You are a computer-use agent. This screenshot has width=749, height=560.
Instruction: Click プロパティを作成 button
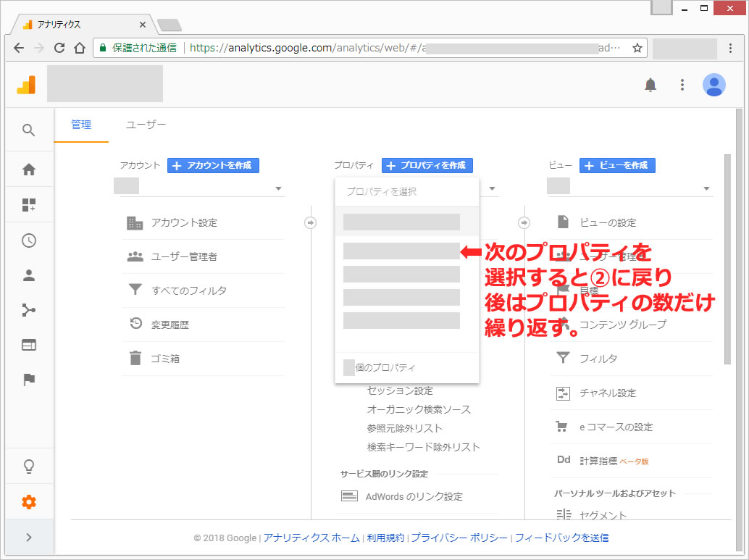coord(427,165)
